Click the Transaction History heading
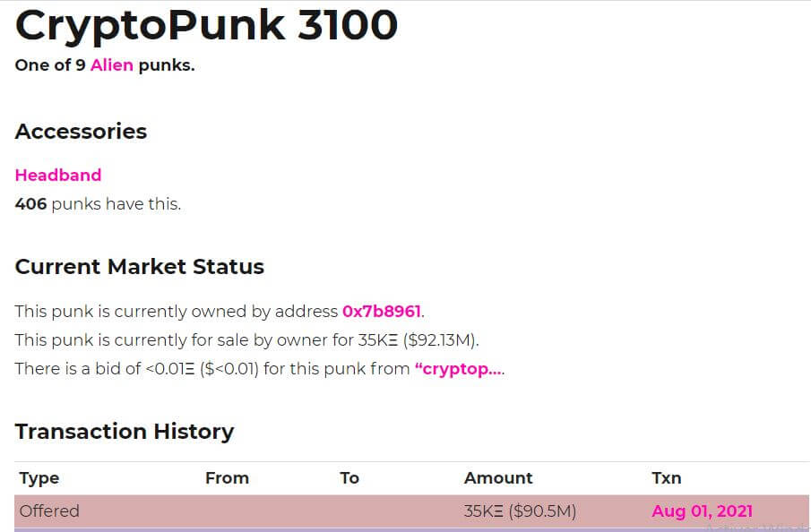The image size is (811, 532). 125,431
